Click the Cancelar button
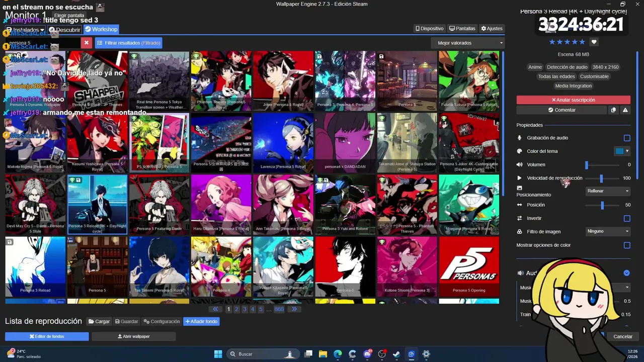The width and height of the screenshot is (644, 362). click(623, 336)
